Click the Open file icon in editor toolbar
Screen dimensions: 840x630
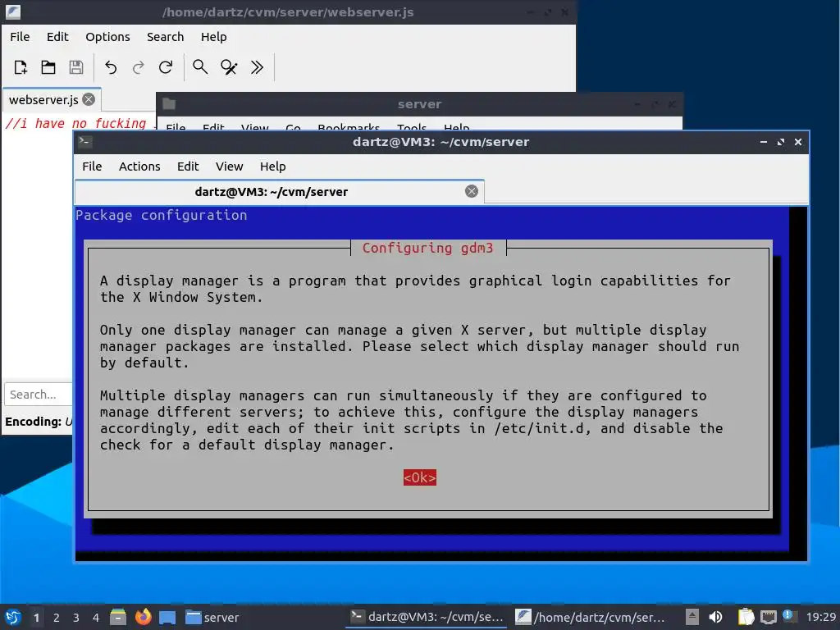point(48,67)
